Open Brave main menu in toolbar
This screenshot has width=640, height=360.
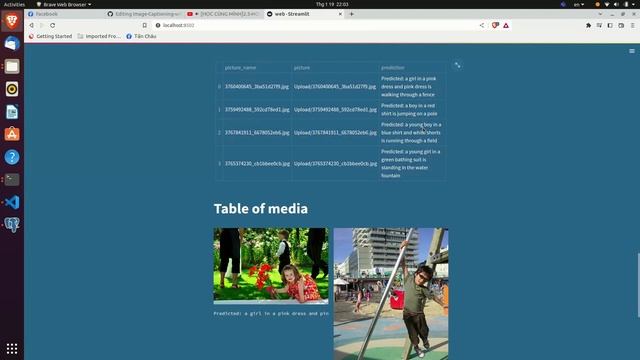point(632,25)
